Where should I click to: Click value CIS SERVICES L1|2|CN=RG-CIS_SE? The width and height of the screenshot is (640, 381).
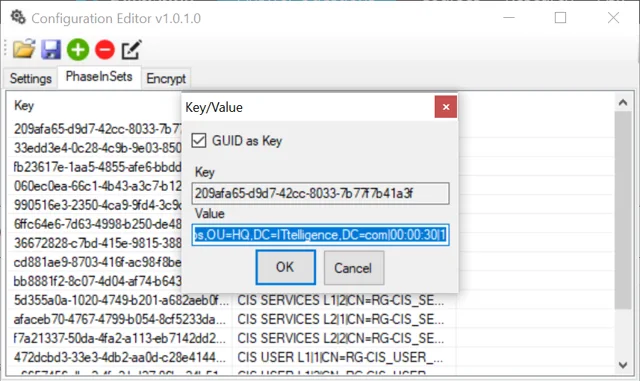click(x=341, y=300)
